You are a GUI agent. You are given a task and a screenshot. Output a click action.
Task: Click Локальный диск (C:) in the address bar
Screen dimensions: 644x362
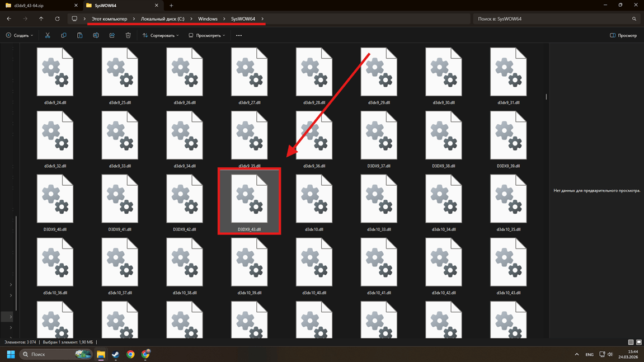[162, 19]
